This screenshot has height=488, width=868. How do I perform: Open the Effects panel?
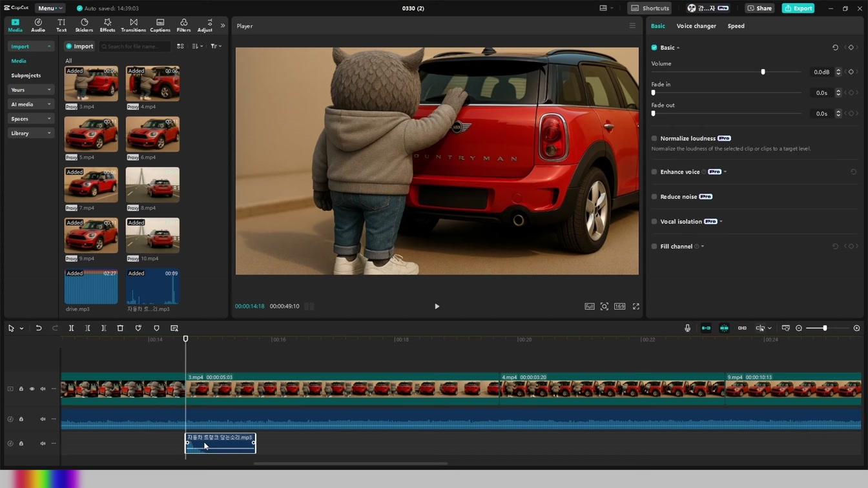107,25
